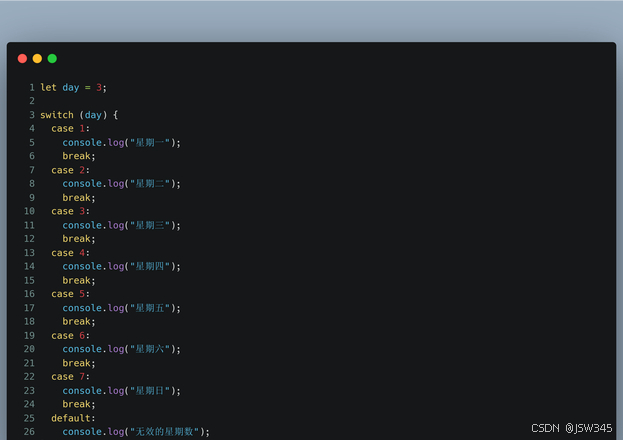This screenshot has height=440, width=623.
Task: Click the 'break;' statement on line 9
Action: click(79, 198)
